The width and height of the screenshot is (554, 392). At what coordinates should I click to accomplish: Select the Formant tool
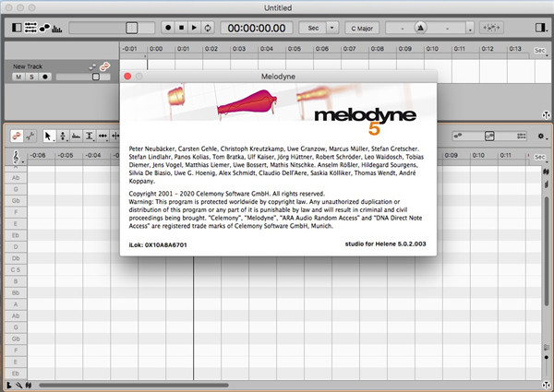pos(76,136)
